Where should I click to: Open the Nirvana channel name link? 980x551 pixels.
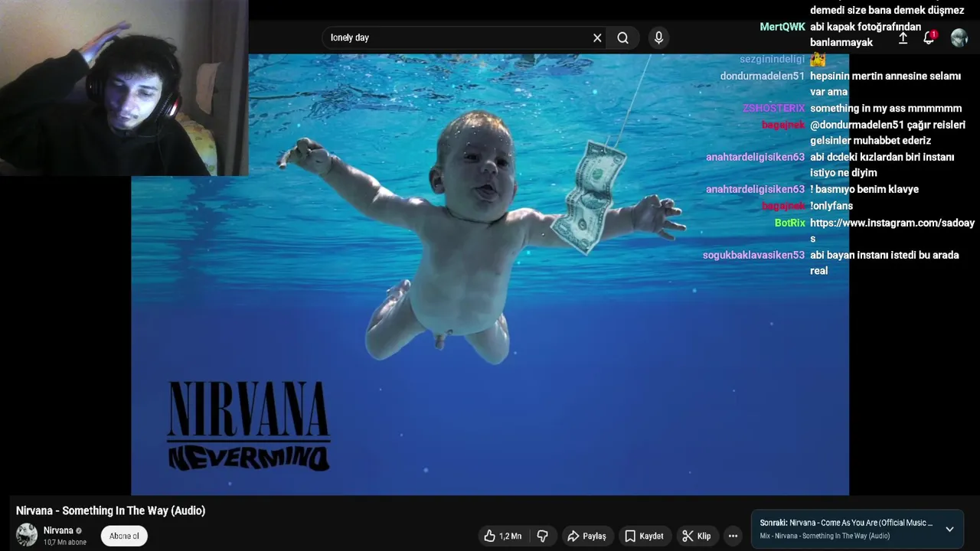tap(58, 530)
